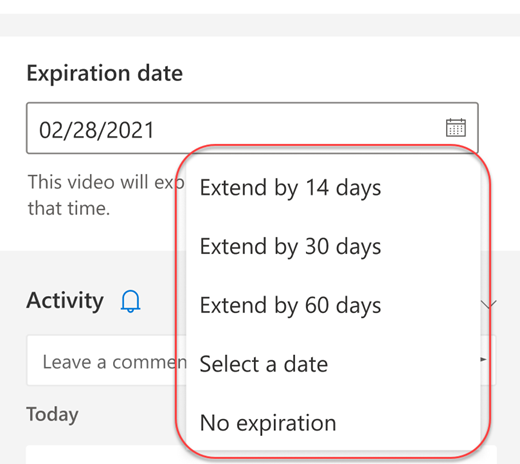The width and height of the screenshot is (520, 464).
Task: Click the Activity notification bell icon
Action: tap(130, 301)
